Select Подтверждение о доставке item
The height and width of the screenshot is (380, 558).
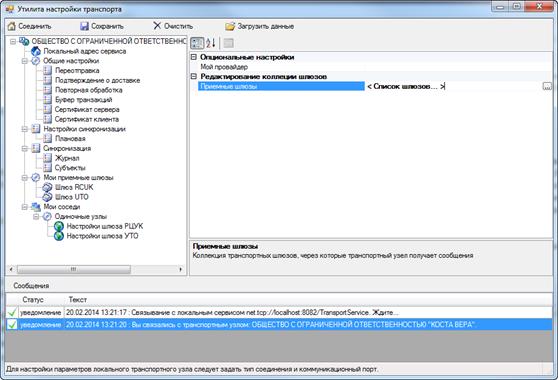pyautogui.click(x=98, y=80)
